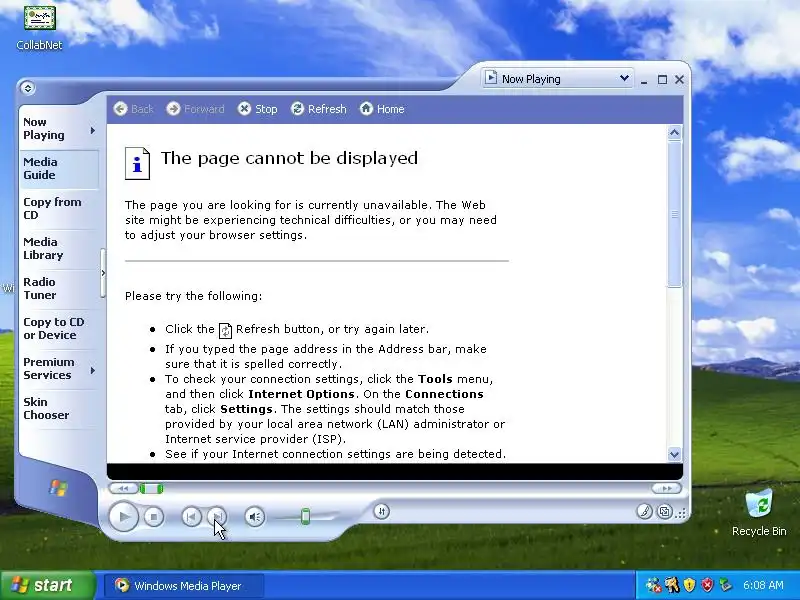This screenshot has width=800, height=600.
Task: Click the taskbar clock showing 6:08 AM
Action: click(763, 585)
